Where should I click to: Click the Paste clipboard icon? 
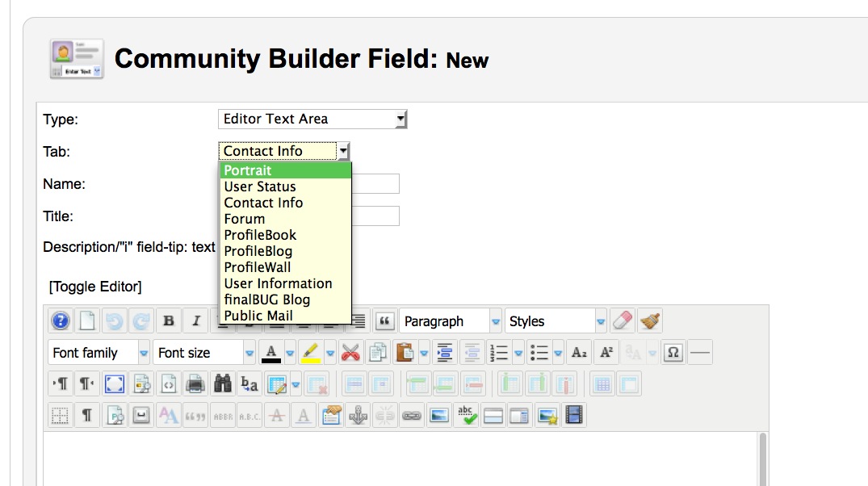405,353
